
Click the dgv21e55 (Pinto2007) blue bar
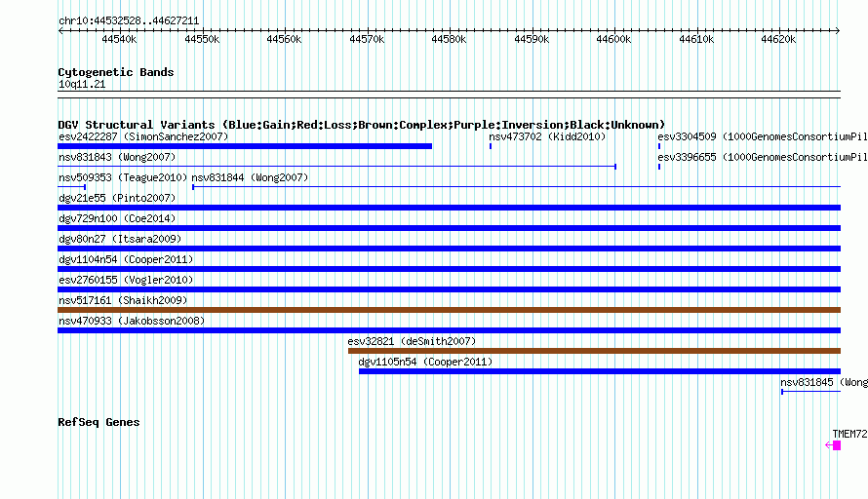(449, 208)
